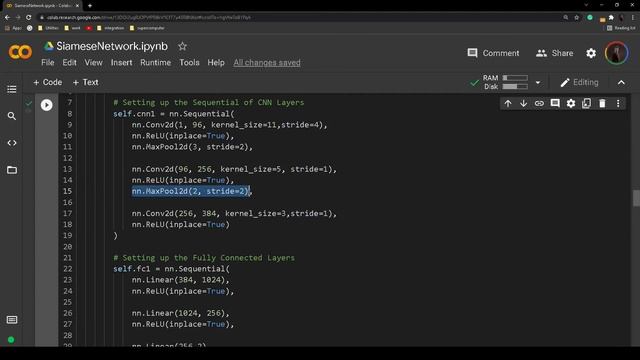Run the cell with play button
The height and width of the screenshot is (360, 640).
point(47,105)
